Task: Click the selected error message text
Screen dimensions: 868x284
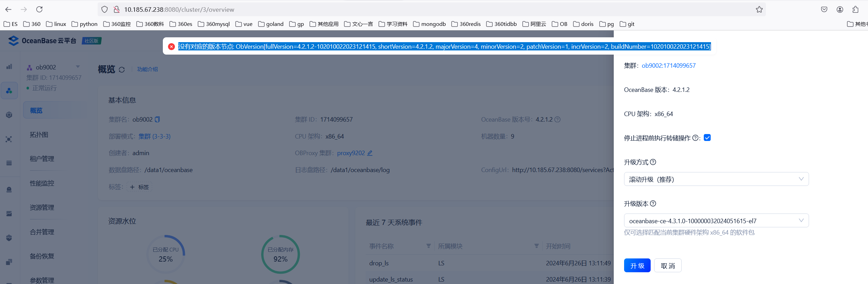Action: (444, 46)
